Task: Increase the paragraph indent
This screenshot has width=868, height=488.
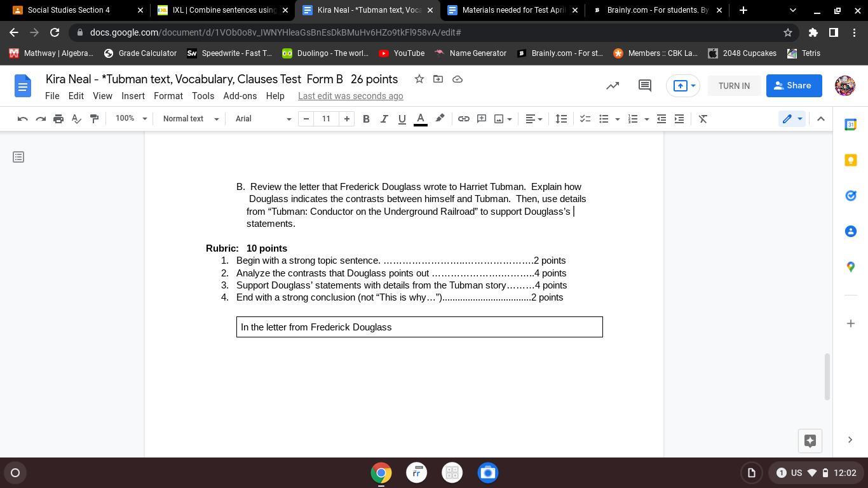Action: tap(679, 119)
